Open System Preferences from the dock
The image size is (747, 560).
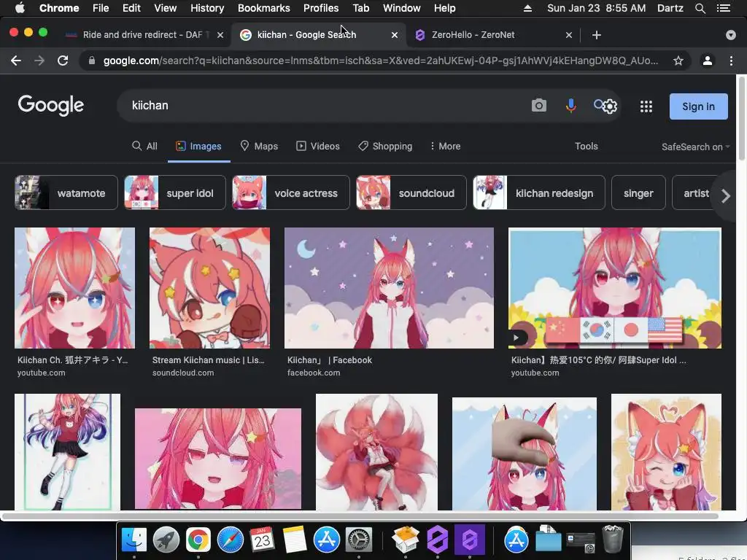[358, 540]
